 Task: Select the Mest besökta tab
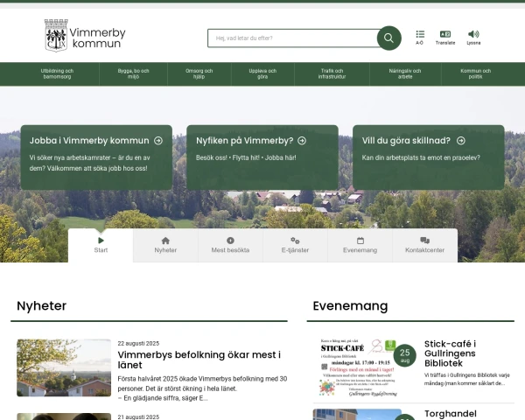click(230, 246)
